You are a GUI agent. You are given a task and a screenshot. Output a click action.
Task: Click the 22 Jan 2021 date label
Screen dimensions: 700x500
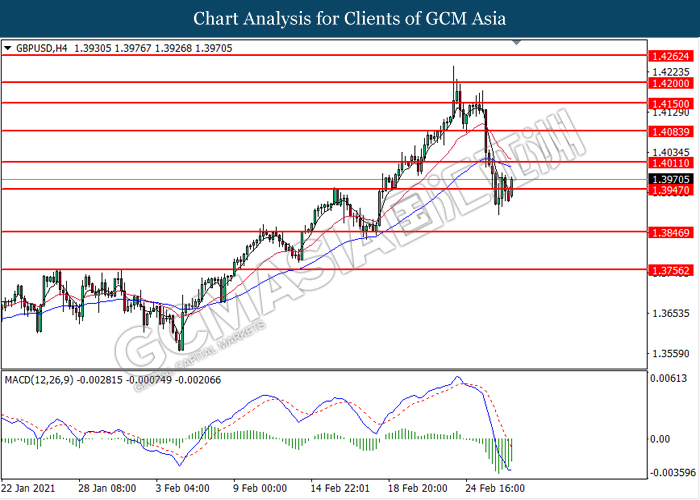[x=28, y=488]
